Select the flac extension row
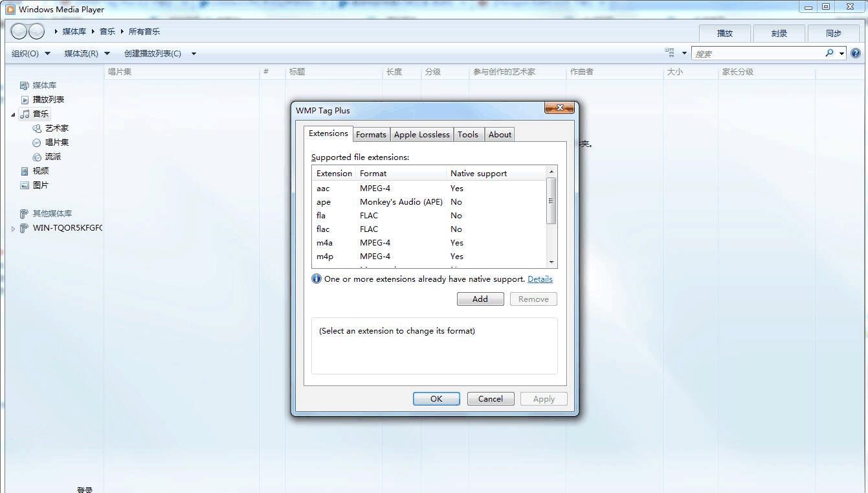 429,229
